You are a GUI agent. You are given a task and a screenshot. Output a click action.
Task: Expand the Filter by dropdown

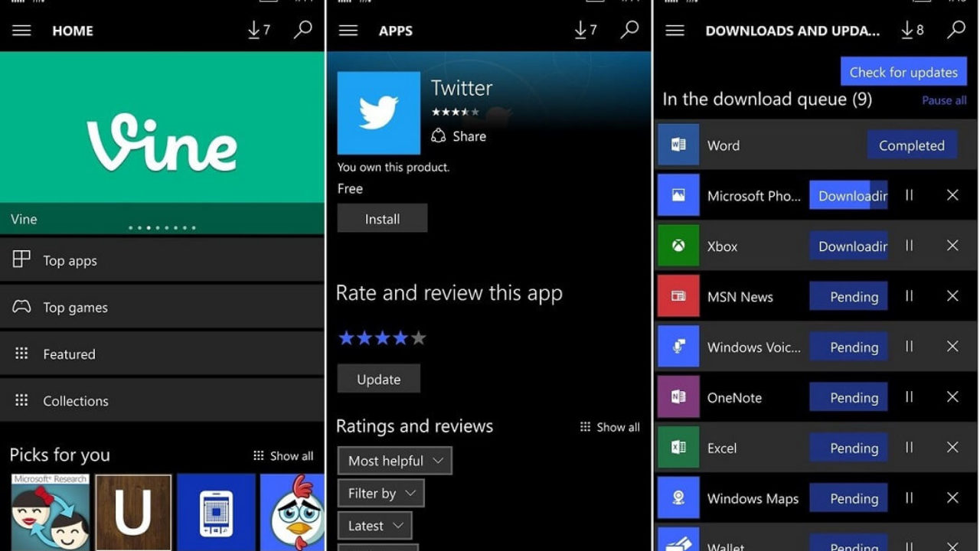[x=381, y=494]
